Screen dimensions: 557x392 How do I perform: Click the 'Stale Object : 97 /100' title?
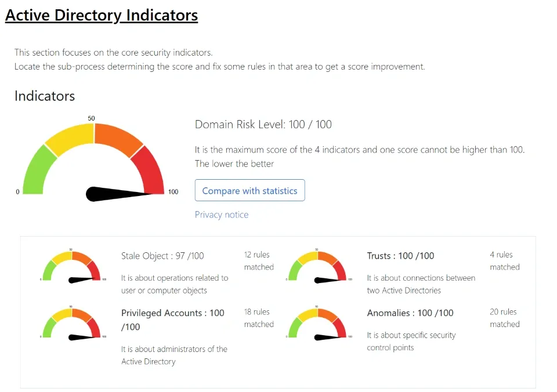(x=162, y=256)
